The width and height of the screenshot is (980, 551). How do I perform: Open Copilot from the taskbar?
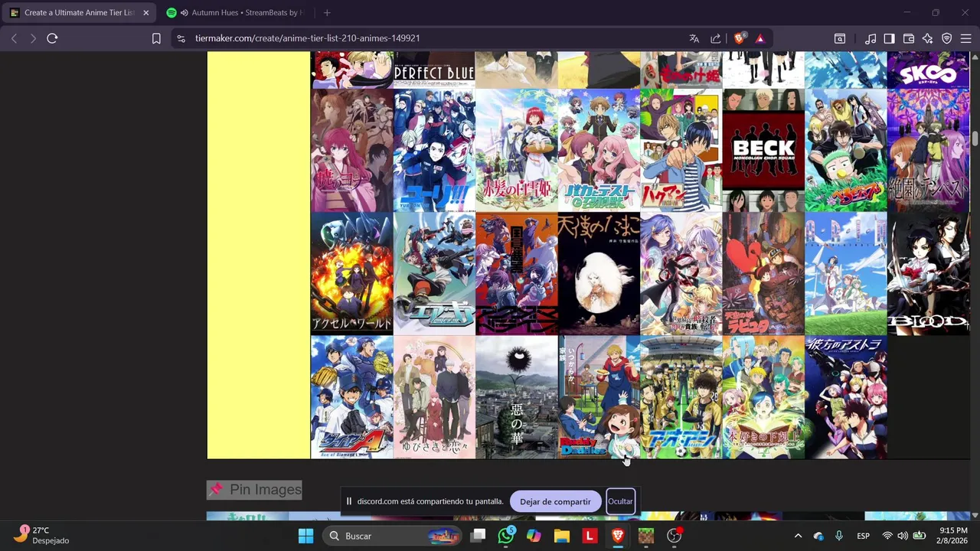(534, 536)
